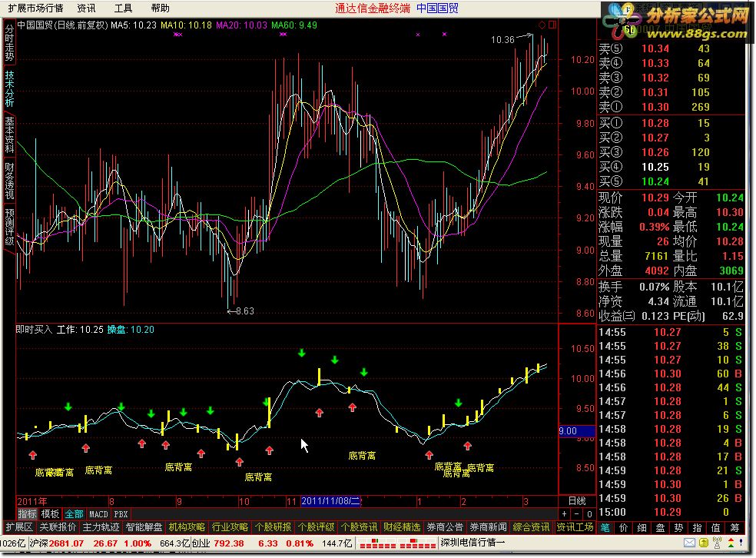Screen dimensions: 756x558
Task: Open the 帮助 menu
Action: [160, 8]
